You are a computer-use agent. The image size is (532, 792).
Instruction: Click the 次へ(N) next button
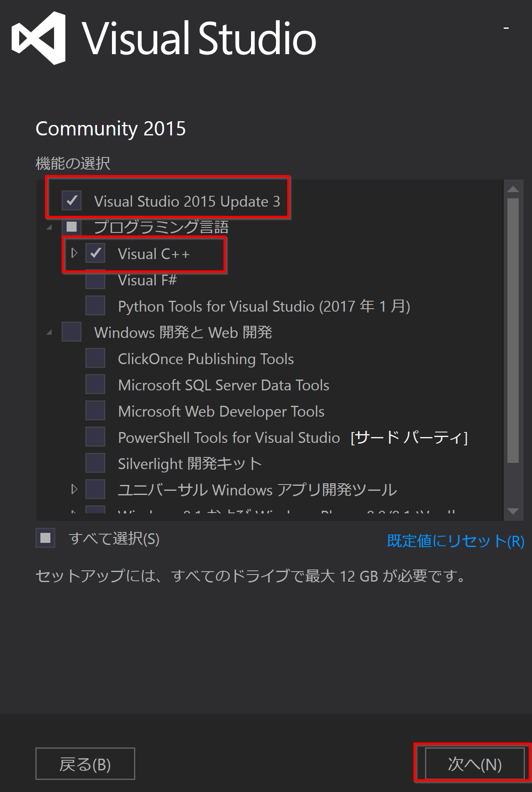point(475,764)
